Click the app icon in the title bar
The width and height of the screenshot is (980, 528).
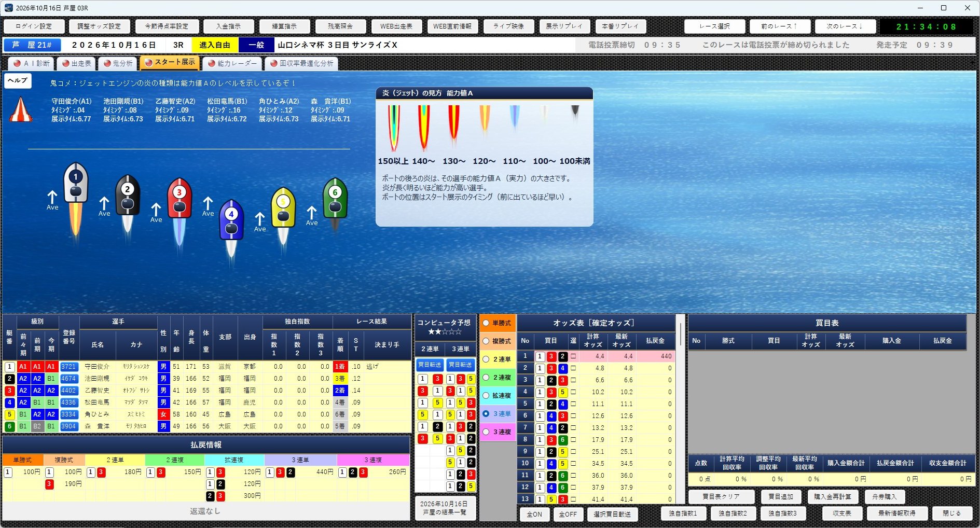pos(8,8)
